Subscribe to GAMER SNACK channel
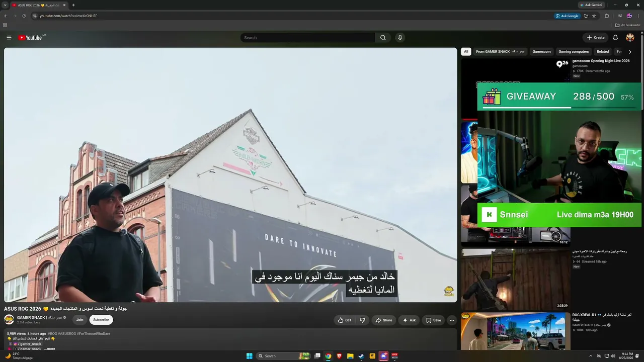 click(101, 320)
